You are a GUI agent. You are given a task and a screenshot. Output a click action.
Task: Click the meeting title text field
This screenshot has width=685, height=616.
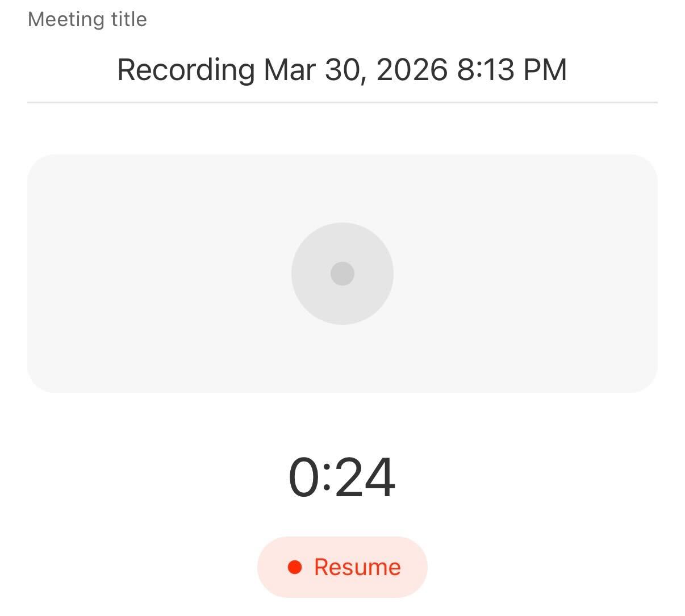342,70
